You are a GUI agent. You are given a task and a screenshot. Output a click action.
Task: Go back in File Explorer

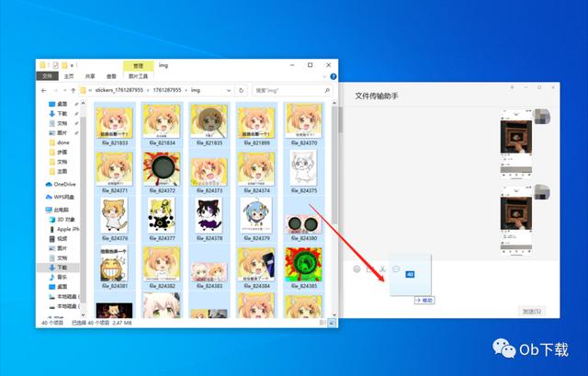pyautogui.click(x=44, y=90)
